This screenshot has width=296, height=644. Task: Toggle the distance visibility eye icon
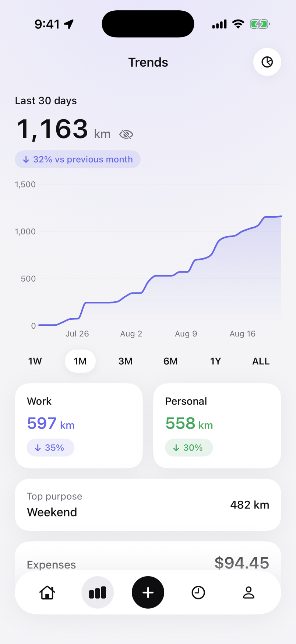[126, 134]
